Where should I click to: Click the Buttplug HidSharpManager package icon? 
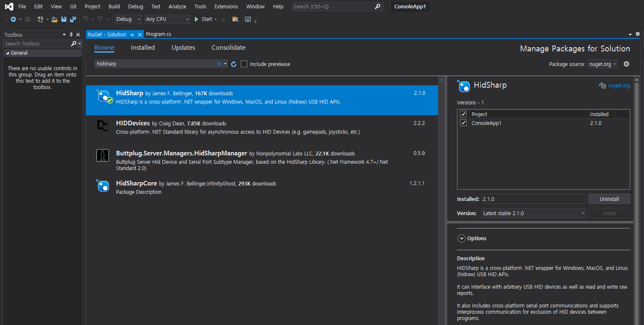click(x=103, y=155)
